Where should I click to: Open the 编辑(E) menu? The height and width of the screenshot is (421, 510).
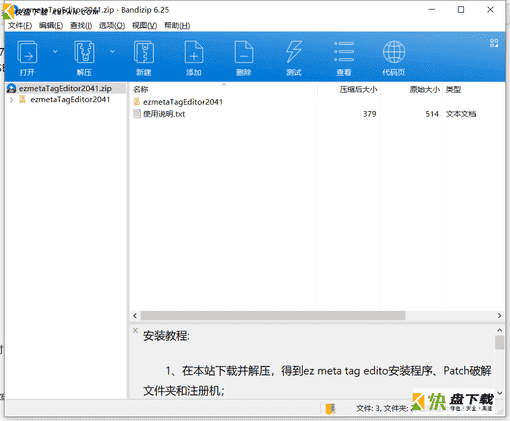[51, 26]
